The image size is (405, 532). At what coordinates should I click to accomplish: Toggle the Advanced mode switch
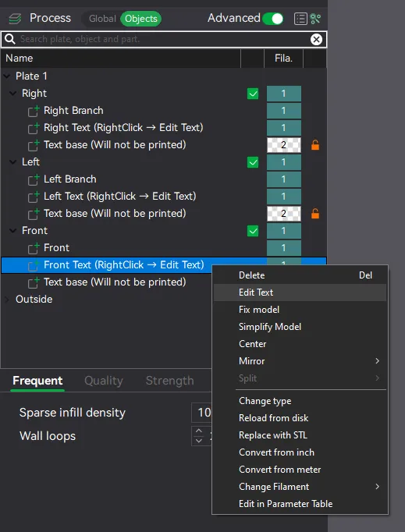(x=273, y=18)
